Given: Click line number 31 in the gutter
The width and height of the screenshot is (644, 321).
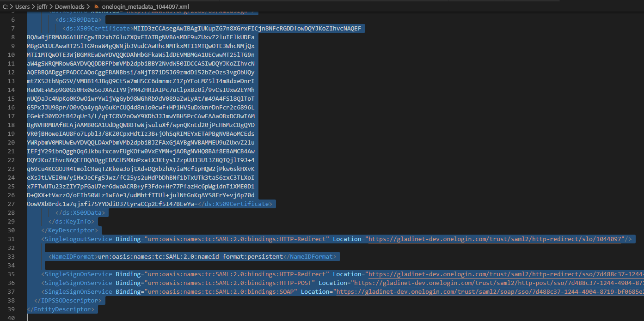Looking at the screenshot, I should tap(12, 239).
